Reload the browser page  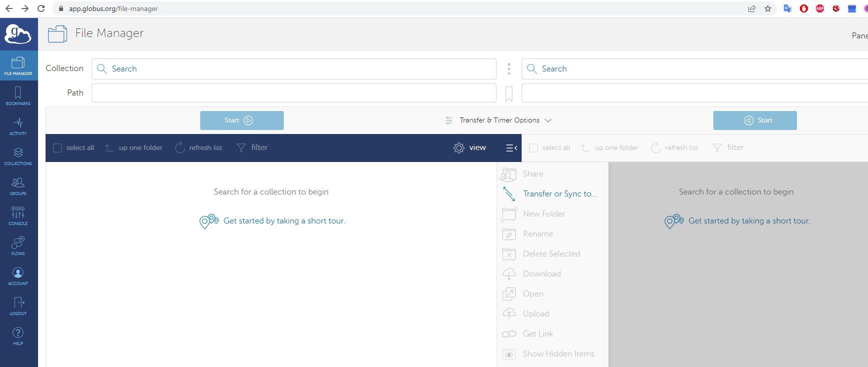click(x=41, y=8)
